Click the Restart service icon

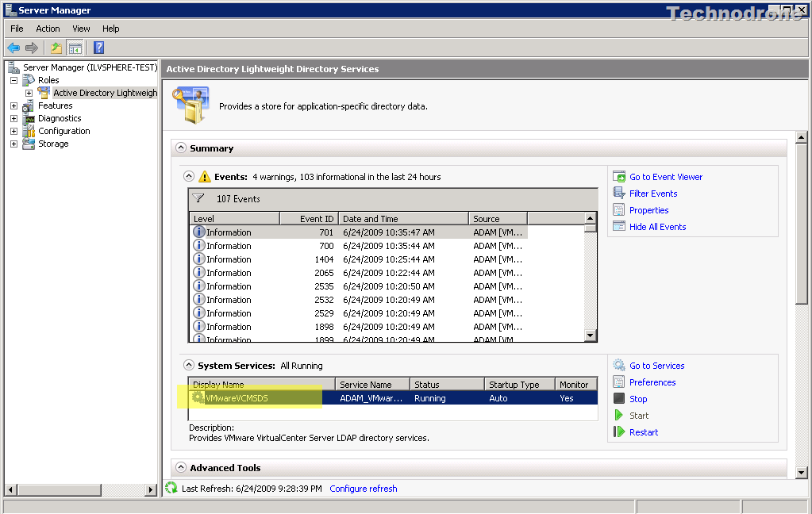click(619, 432)
